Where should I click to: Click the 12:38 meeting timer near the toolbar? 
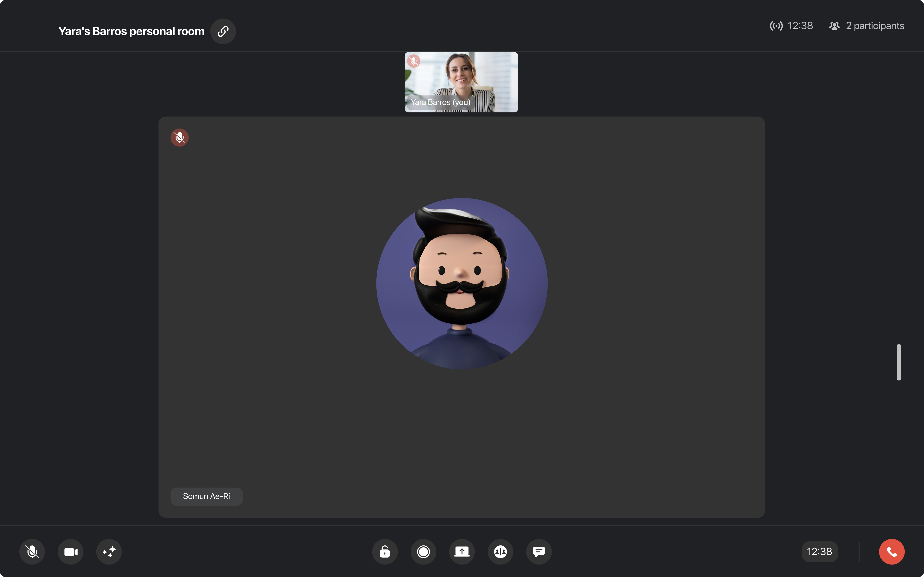coord(820,551)
